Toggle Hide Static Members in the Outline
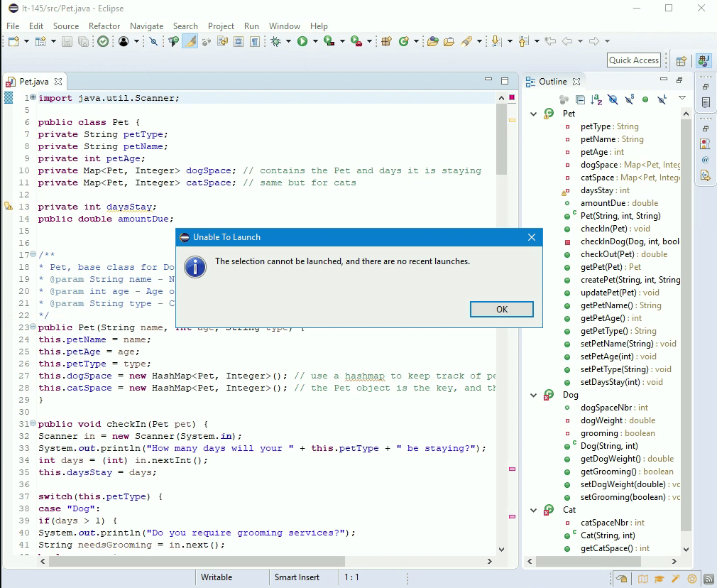The image size is (717, 588). click(628, 99)
